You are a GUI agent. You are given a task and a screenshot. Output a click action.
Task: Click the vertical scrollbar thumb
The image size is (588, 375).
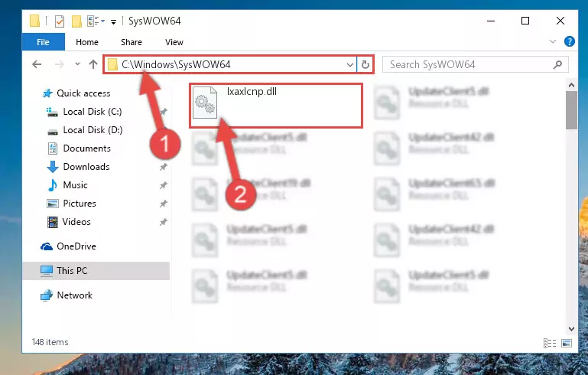[571, 110]
